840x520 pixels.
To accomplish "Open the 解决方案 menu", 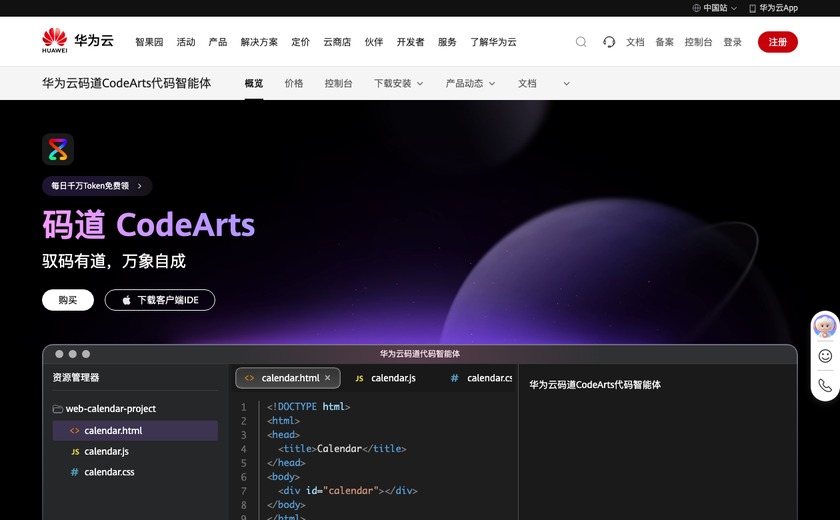I will coord(259,42).
